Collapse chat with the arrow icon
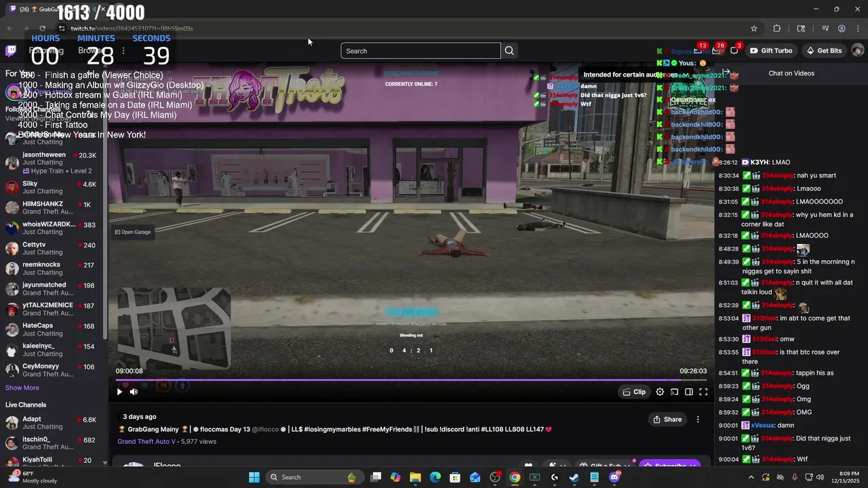This screenshot has width=868, height=488. pyautogui.click(x=726, y=73)
